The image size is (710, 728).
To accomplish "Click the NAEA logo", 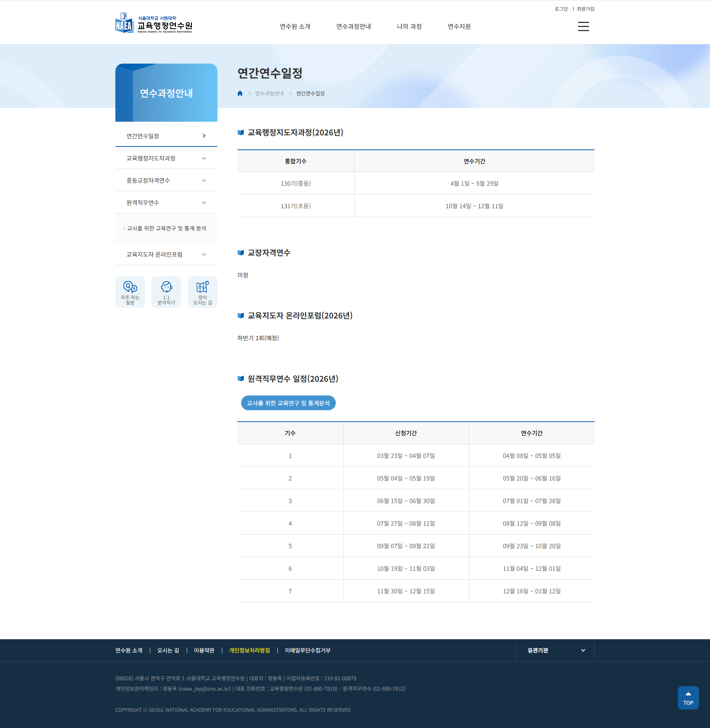I will coord(153,23).
